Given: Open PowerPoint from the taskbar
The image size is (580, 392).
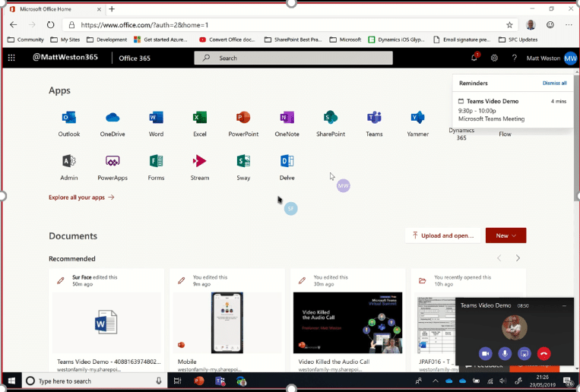Looking at the screenshot, I should point(198,381).
